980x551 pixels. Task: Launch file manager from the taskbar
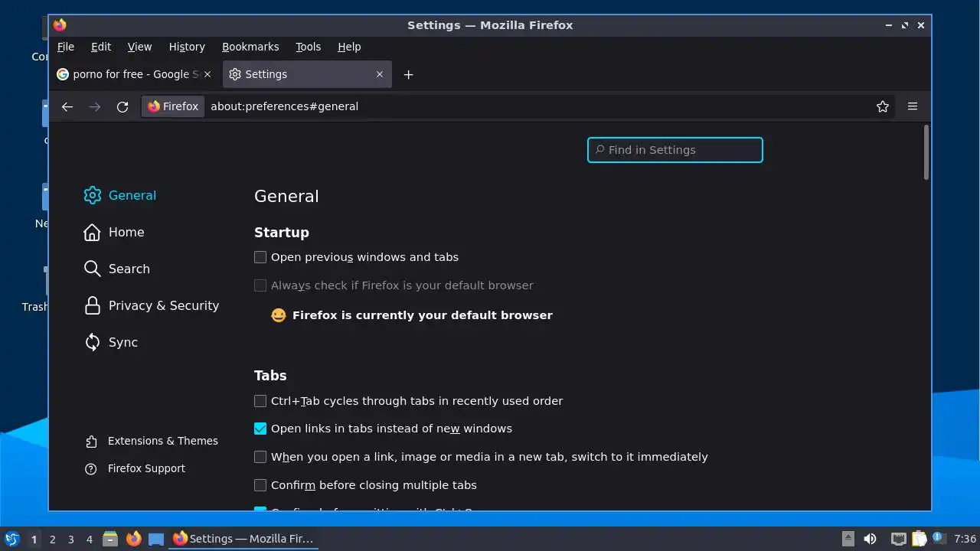click(110, 539)
